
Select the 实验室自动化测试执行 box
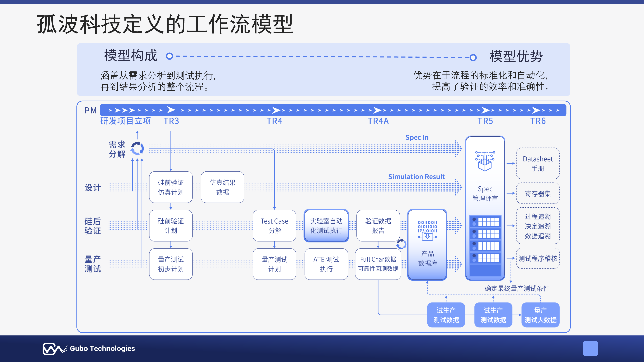coord(326,226)
